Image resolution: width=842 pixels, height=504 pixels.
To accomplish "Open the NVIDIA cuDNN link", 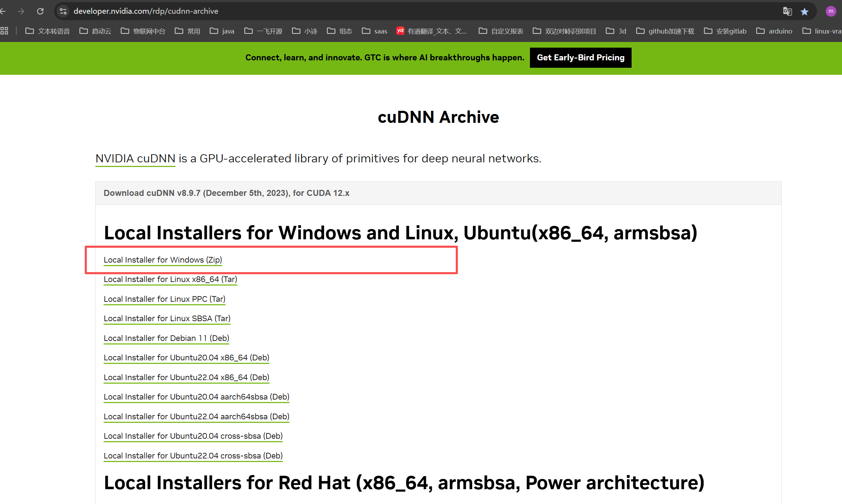I will pos(135,158).
